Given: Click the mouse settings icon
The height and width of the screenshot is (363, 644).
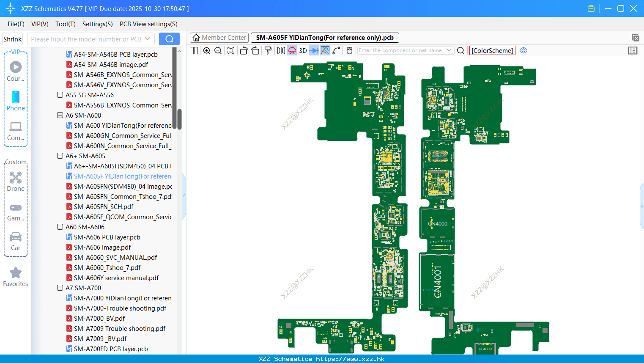Looking at the screenshot, I should [x=349, y=50].
